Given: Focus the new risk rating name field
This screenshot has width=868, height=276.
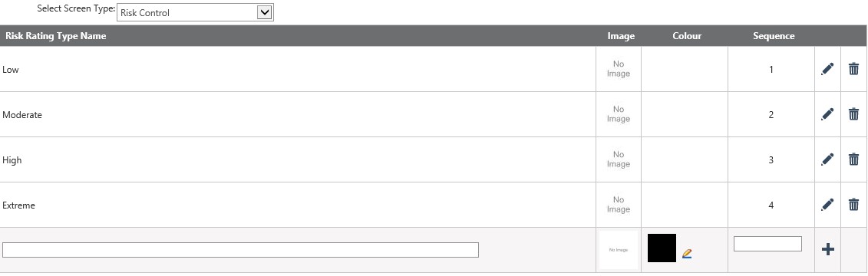Looking at the screenshot, I should tap(240, 250).
